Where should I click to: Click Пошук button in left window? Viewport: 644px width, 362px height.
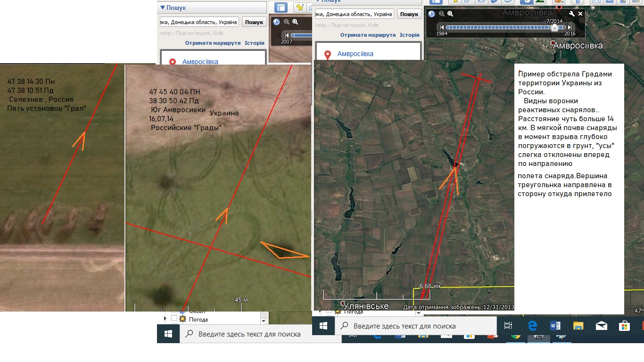tap(254, 22)
